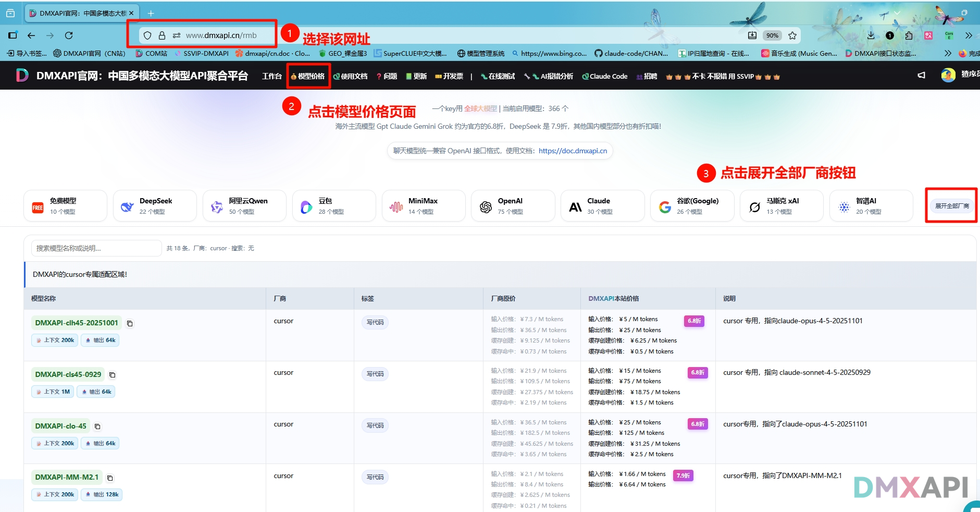
Task: Open the browser downloads icon
Action: pos(871,35)
